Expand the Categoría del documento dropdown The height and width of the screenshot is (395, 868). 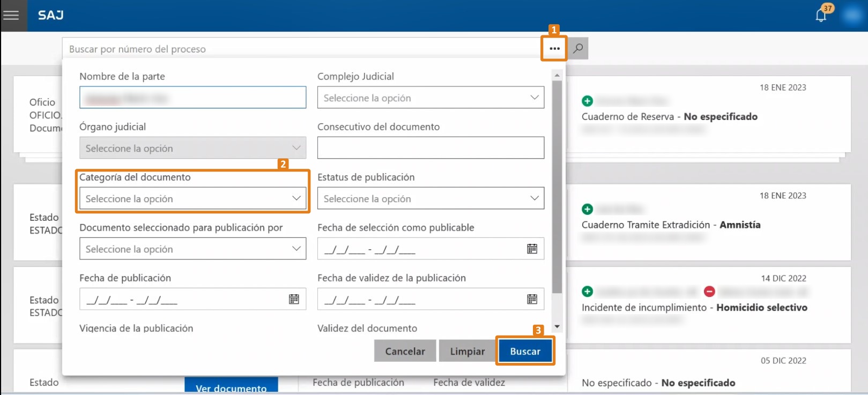coord(192,199)
